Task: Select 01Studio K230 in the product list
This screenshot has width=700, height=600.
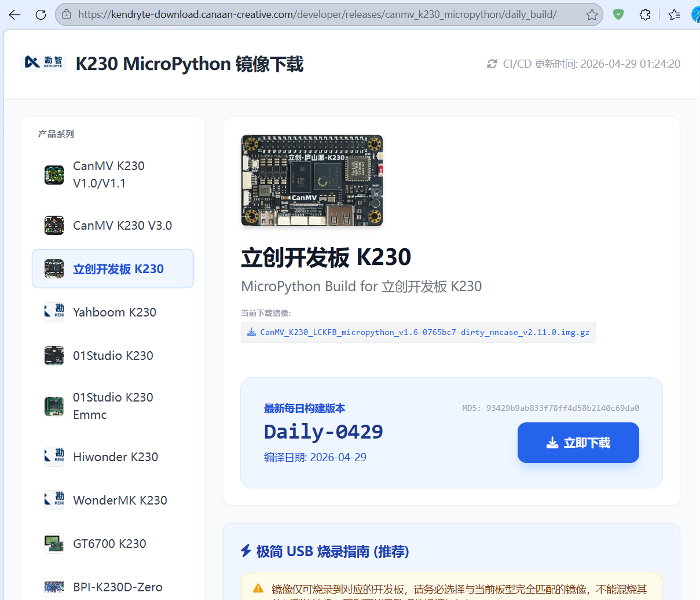Action: (113, 355)
